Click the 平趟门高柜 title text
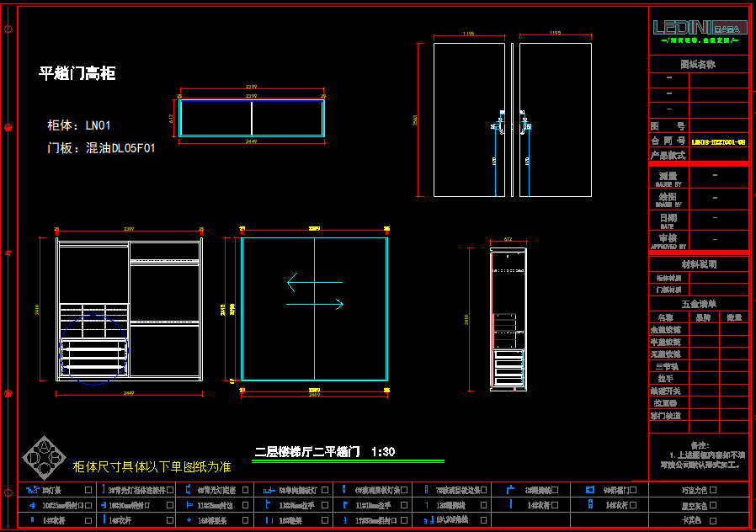The image size is (756, 532). [77, 74]
